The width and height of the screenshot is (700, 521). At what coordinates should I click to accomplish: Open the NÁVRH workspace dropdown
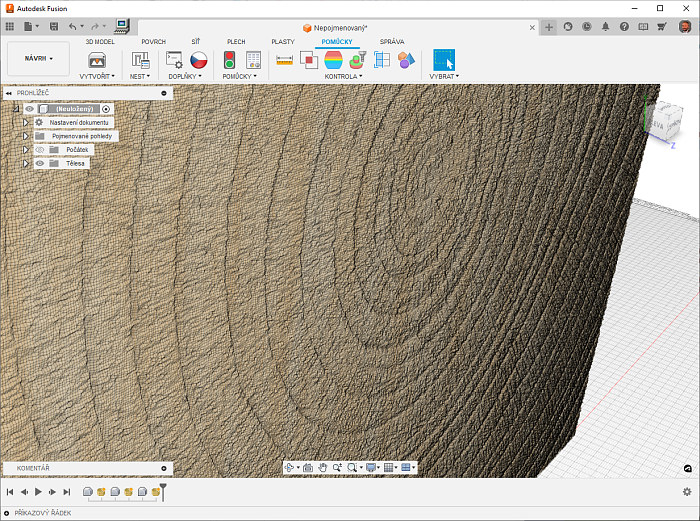coord(38,58)
